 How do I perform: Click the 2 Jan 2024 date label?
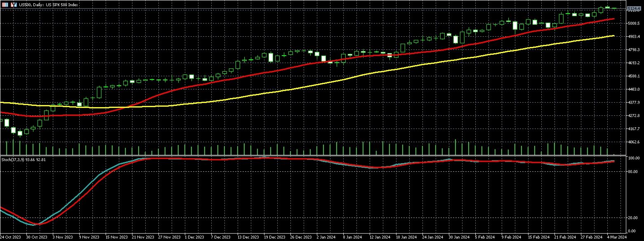[x=327, y=237]
